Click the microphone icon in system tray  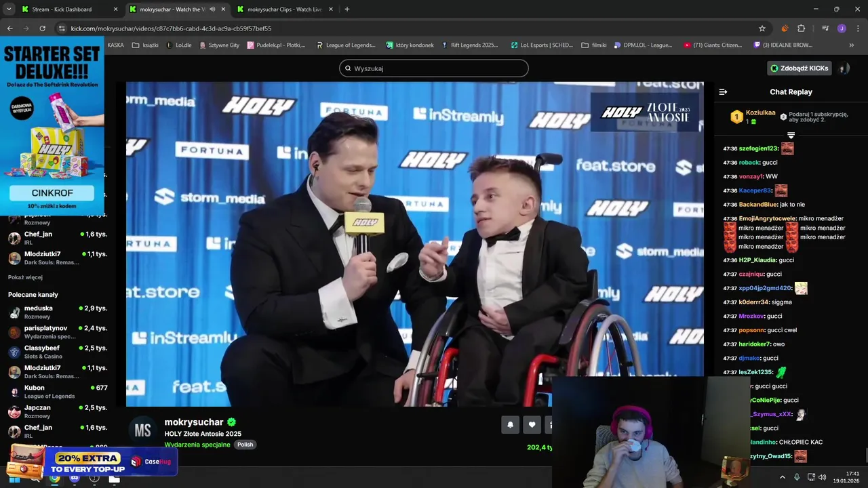click(797, 477)
